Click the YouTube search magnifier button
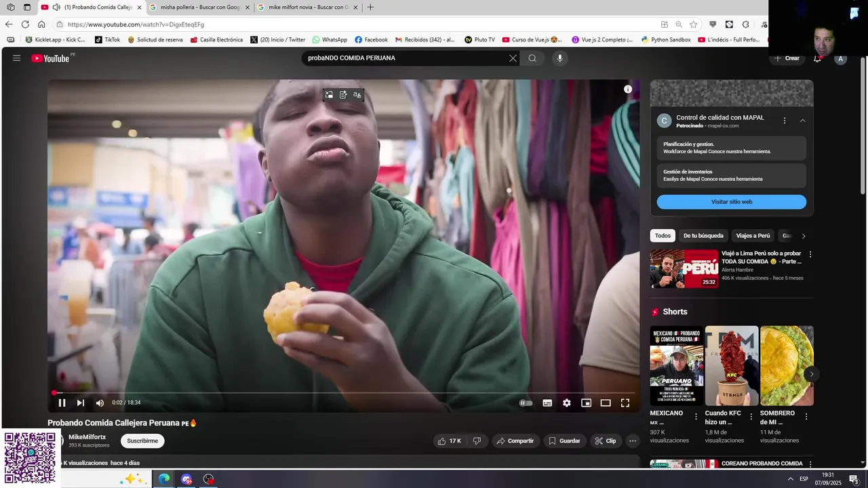Image resolution: width=868 pixels, height=488 pixels. click(532, 58)
